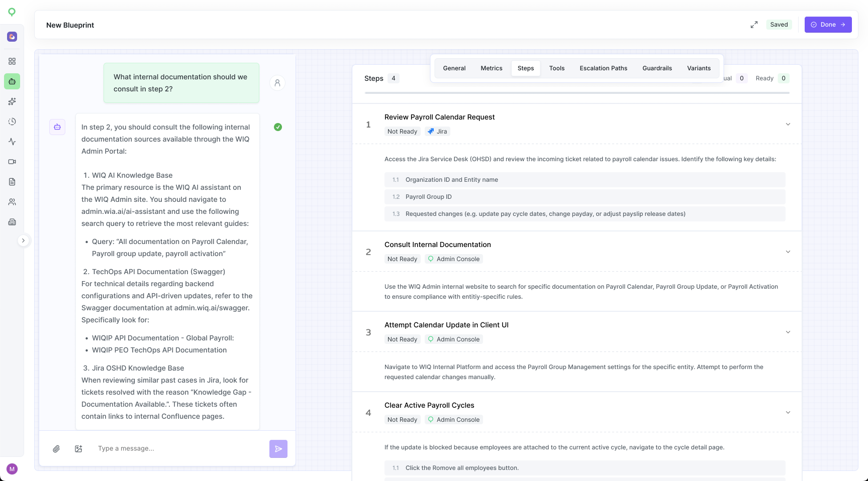Collapse step 1 Review Payroll Calendar Request
This screenshot has width=868, height=481.
[x=788, y=124]
